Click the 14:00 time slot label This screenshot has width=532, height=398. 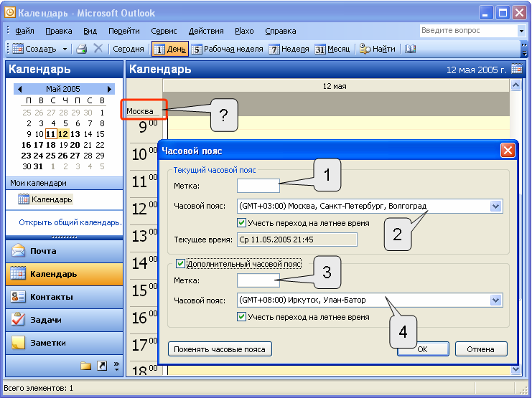tap(144, 263)
